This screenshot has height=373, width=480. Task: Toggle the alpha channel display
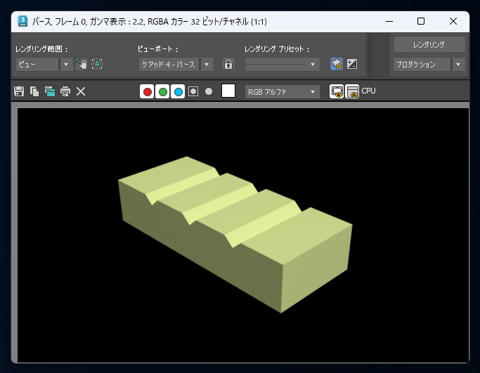193,91
